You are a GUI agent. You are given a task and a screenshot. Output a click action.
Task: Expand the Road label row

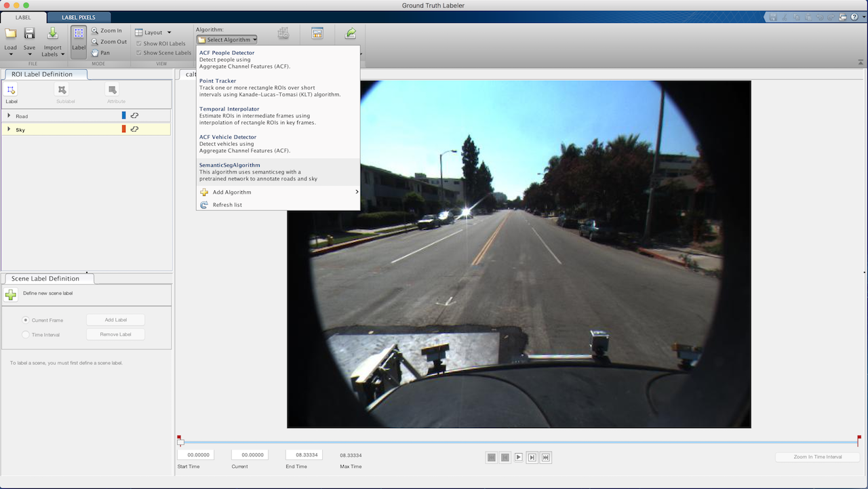(9, 116)
